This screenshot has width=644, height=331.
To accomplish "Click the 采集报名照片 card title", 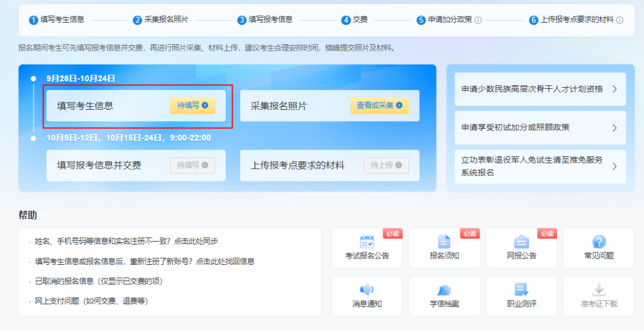I will [278, 106].
